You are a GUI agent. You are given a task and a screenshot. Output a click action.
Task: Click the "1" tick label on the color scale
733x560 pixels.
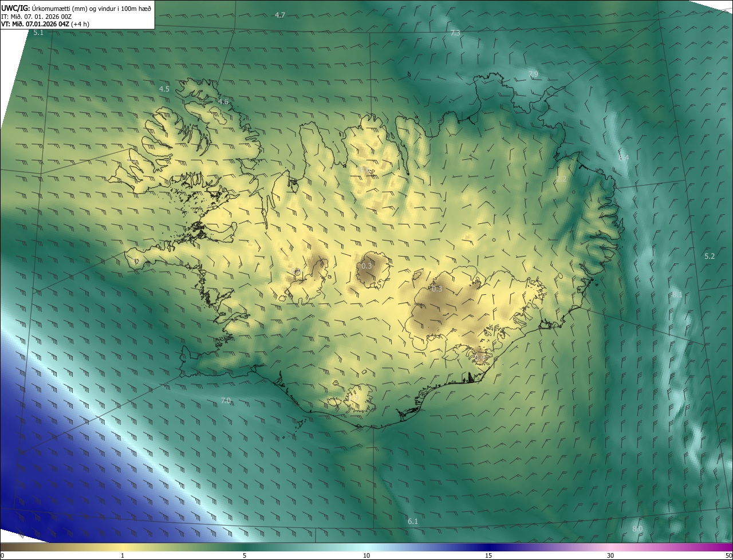tap(123, 555)
